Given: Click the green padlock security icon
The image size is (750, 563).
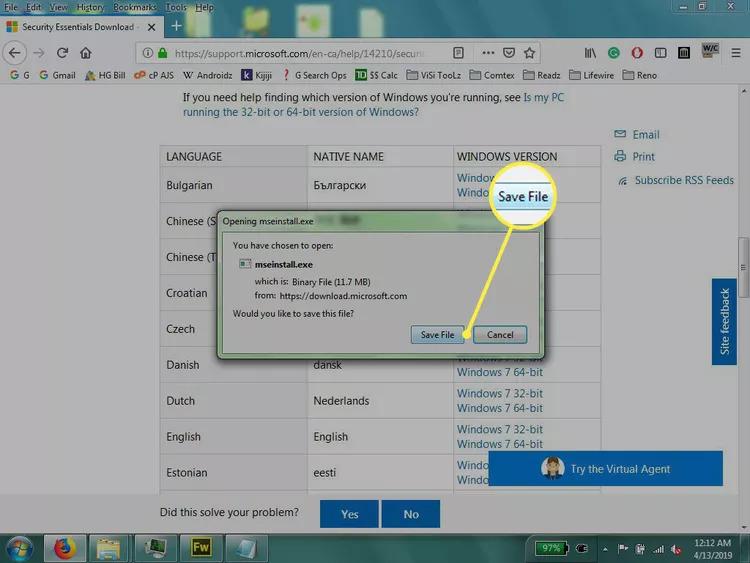Looking at the screenshot, I should coord(163,53).
